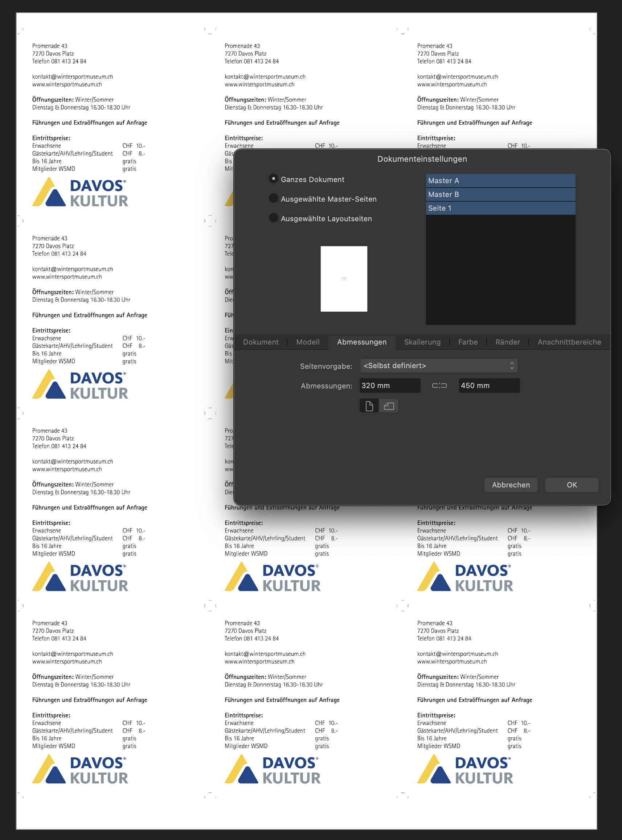Open the Seitenvorgabe preset dropdown
The width and height of the screenshot is (622, 840).
(x=439, y=366)
